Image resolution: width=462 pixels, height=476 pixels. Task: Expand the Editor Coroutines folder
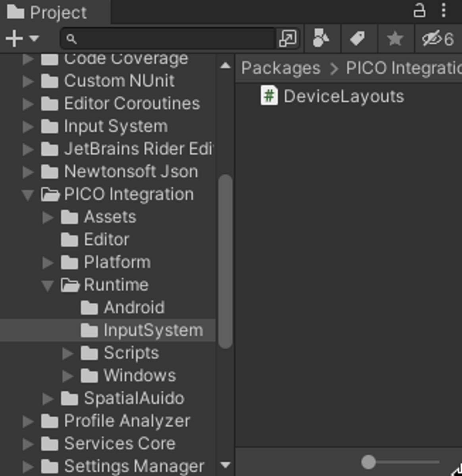28,104
